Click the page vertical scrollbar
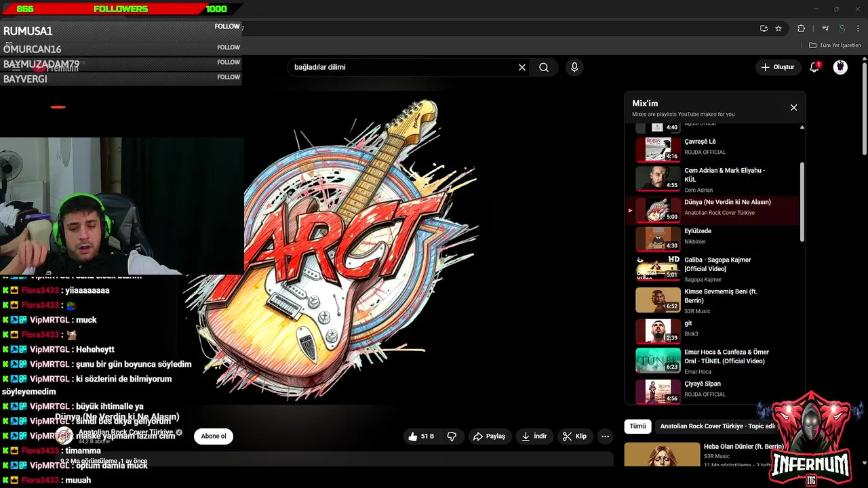The width and height of the screenshot is (868, 488). [x=865, y=108]
